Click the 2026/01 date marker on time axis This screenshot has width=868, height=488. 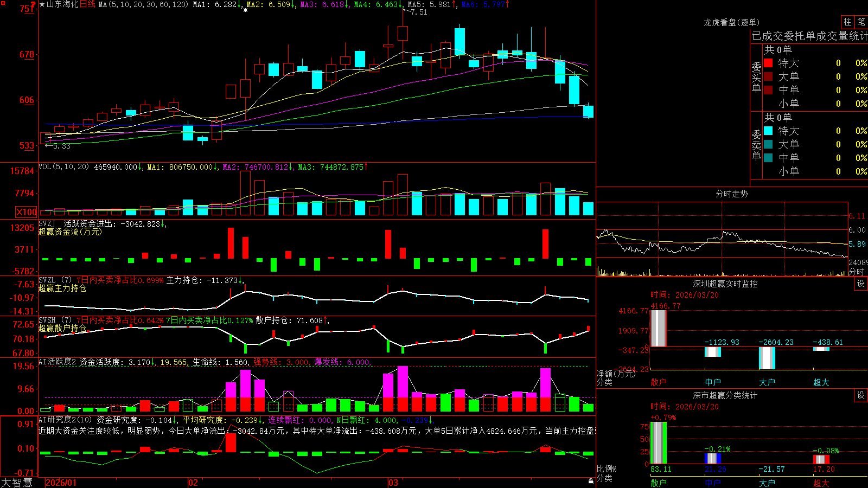point(61,483)
